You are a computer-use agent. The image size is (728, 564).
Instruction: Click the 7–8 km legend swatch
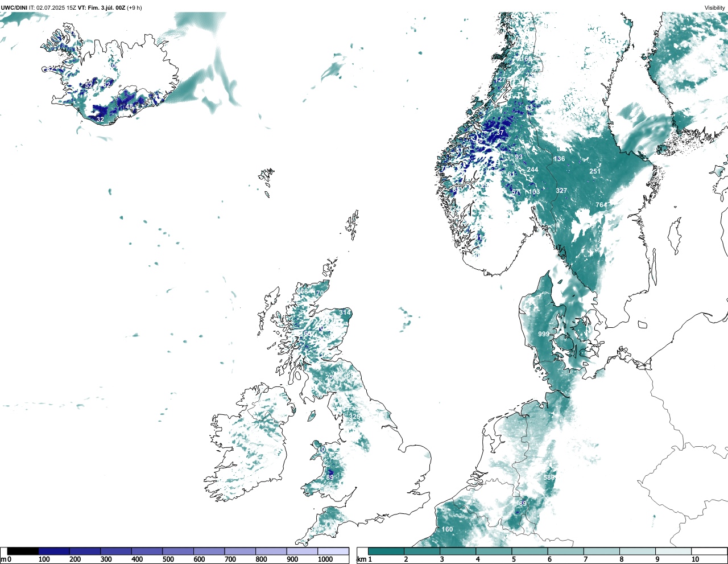click(x=602, y=551)
